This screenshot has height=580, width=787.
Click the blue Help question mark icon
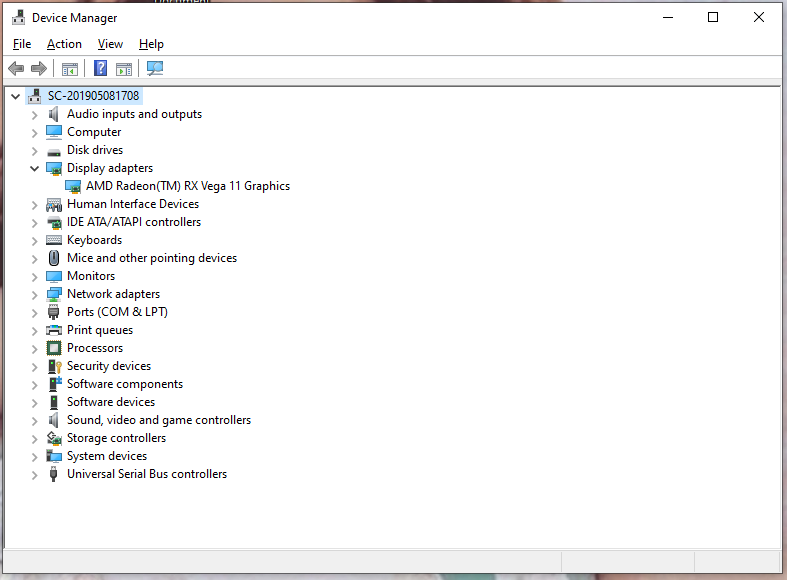[100, 68]
